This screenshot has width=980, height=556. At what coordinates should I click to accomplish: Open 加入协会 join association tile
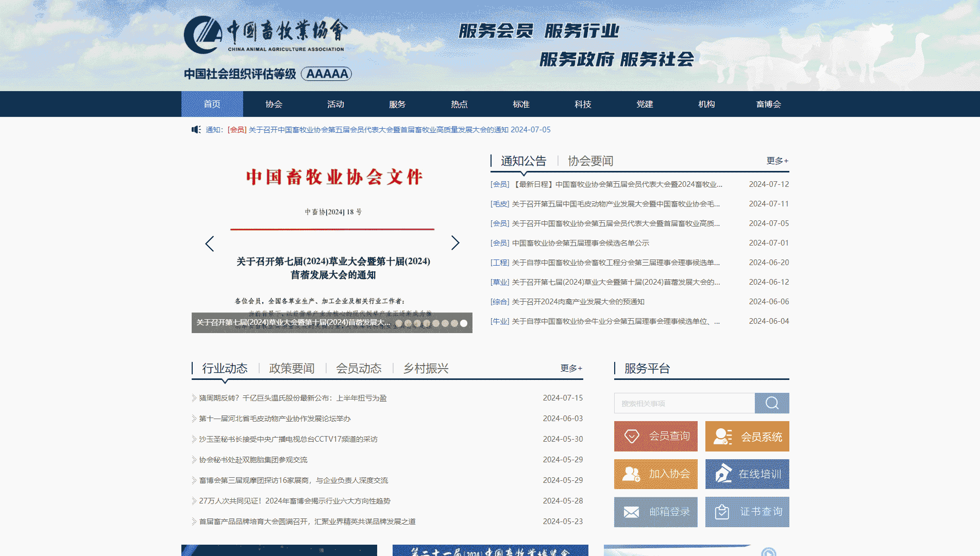pyautogui.click(x=656, y=474)
